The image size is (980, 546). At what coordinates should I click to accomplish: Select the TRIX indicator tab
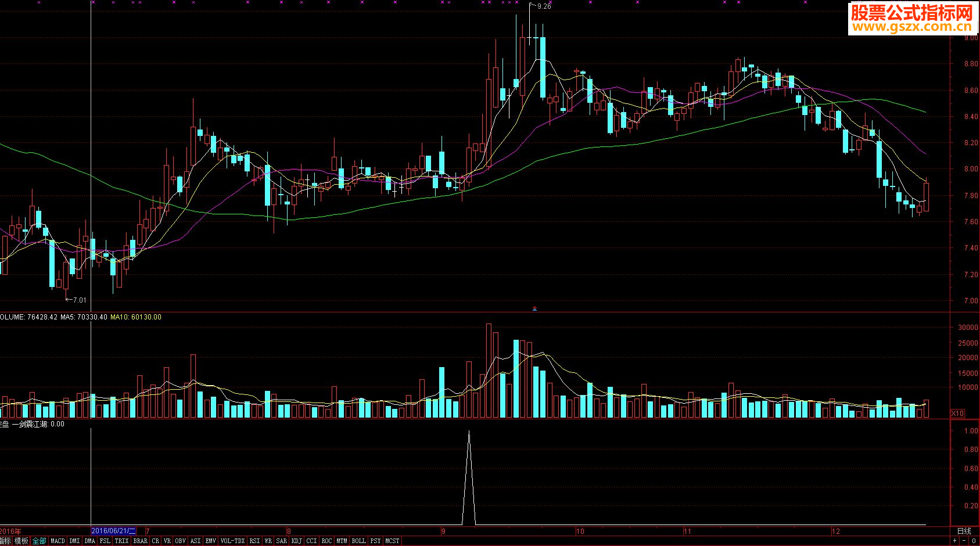[121, 541]
